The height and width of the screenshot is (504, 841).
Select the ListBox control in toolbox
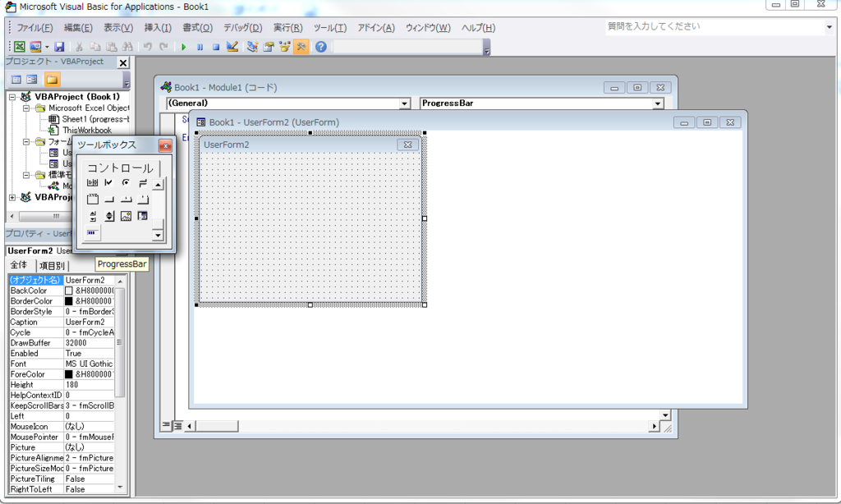[x=92, y=183]
